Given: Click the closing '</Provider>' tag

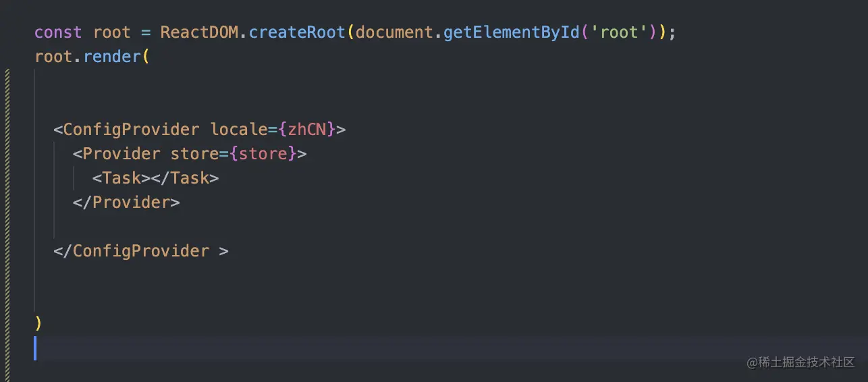Looking at the screenshot, I should pos(126,202).
